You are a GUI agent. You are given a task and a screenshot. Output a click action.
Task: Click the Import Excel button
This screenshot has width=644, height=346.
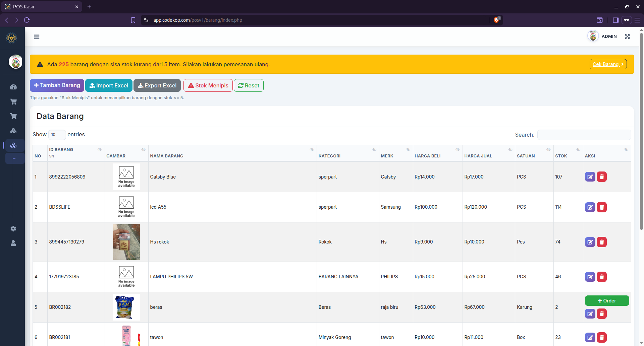click(109, 85)
